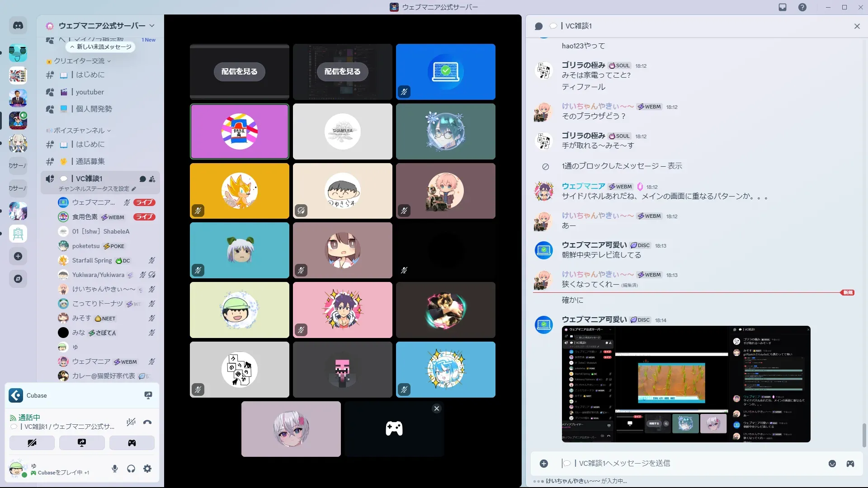This screenshot has height=488, width=868.
Task: Deafen with headphones icon
Action: tap(131, 469)
